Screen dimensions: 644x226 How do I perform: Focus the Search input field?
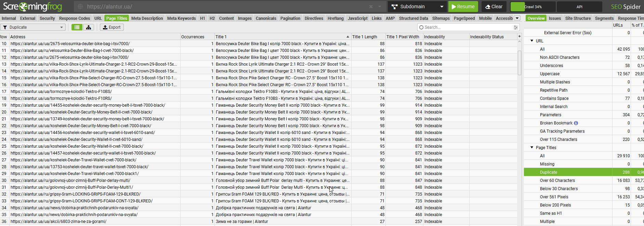[468, 27]
